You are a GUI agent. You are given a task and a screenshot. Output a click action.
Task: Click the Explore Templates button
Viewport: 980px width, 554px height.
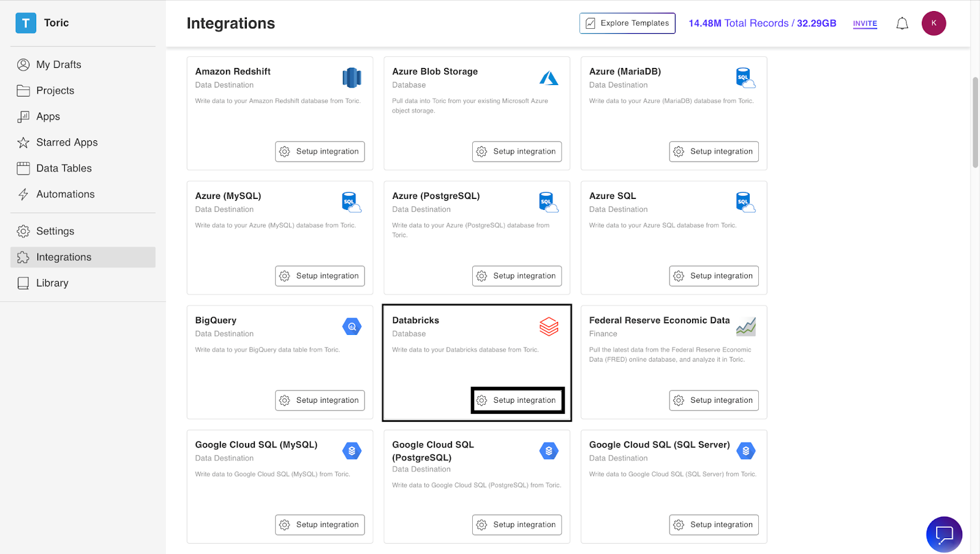point(627,23)
